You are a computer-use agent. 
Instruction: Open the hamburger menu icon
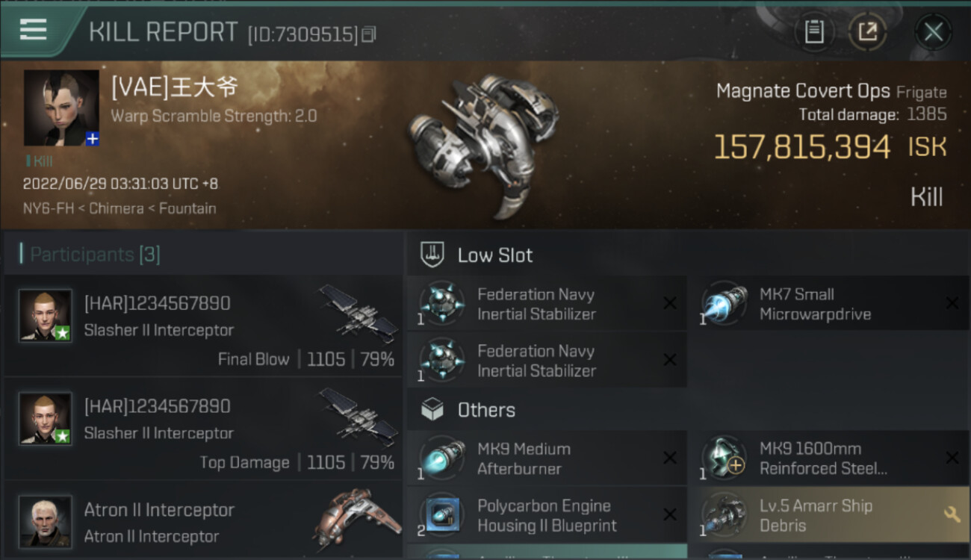tap(33, 30)
